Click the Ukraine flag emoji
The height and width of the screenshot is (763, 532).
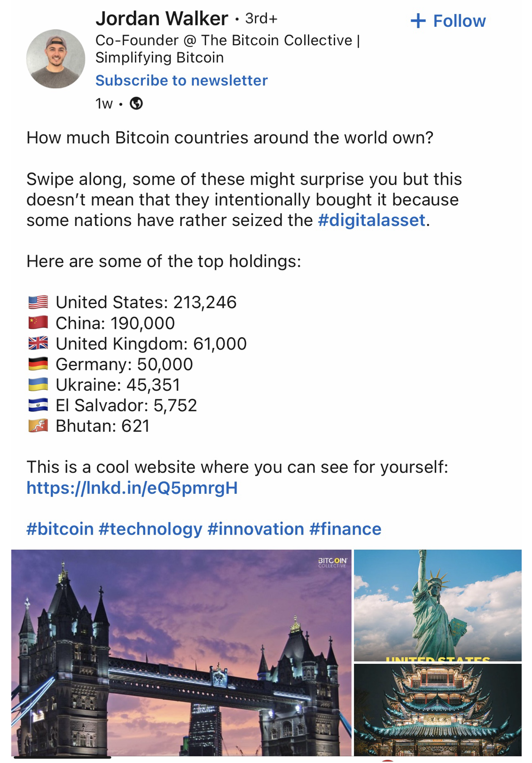coord(38,385)
